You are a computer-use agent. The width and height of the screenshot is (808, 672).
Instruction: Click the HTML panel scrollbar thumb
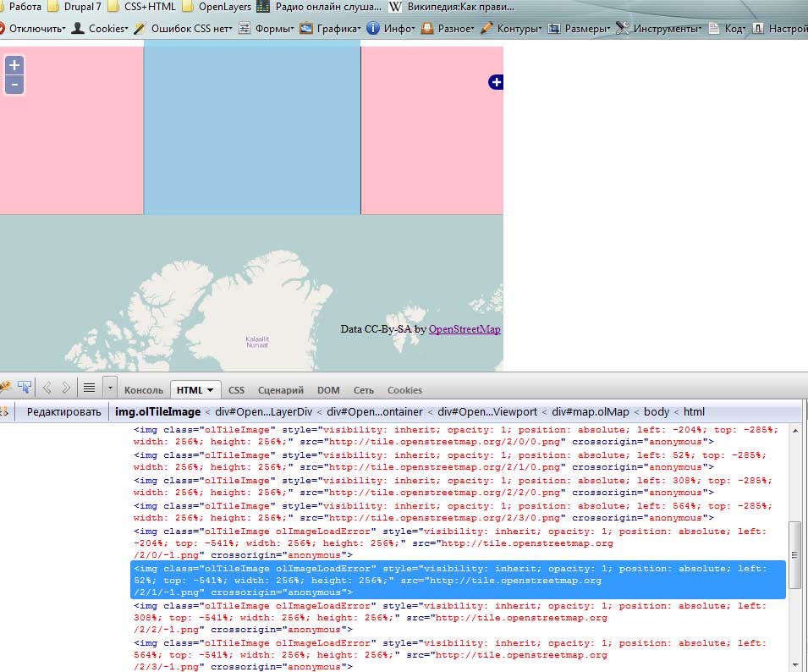pyautogui.click(x=795, y=555)
